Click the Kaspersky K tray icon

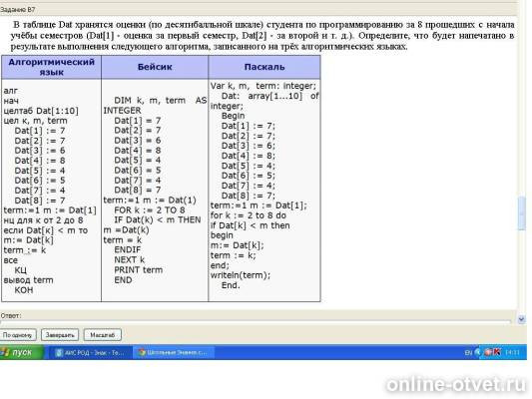coord(496,352)
